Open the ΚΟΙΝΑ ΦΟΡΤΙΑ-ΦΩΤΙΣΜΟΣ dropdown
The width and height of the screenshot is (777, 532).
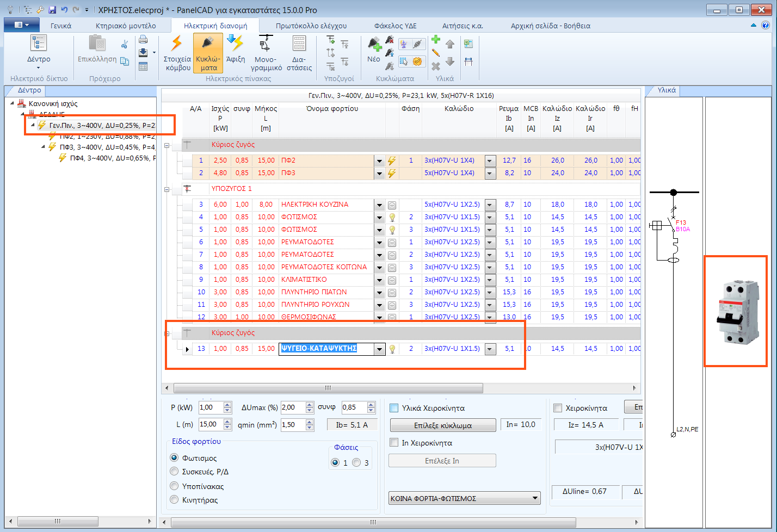[x=535, y=498]
